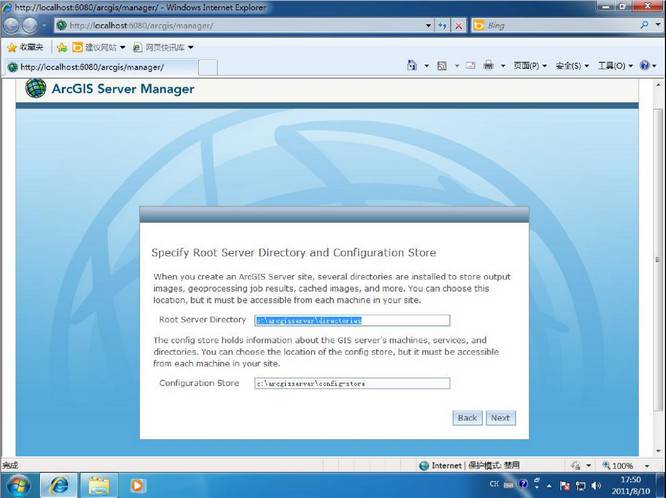Click the browser Back arrow button

[x=11, y=25]
